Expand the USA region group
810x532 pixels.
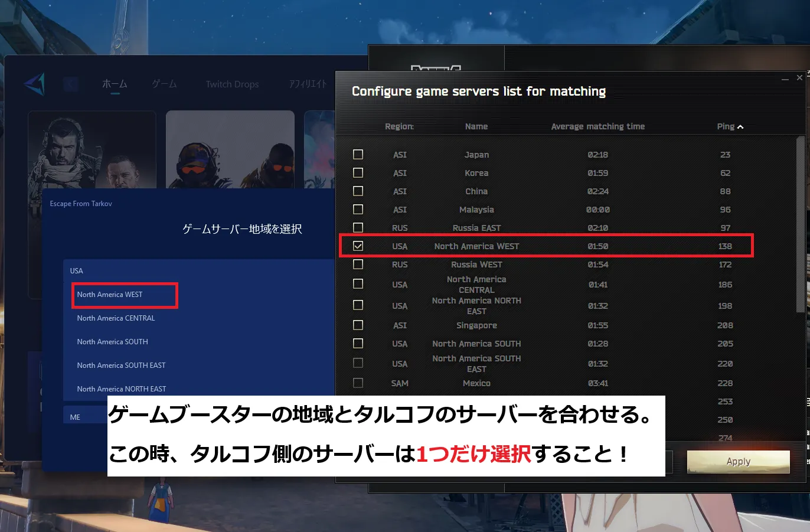tap(77, 271)
